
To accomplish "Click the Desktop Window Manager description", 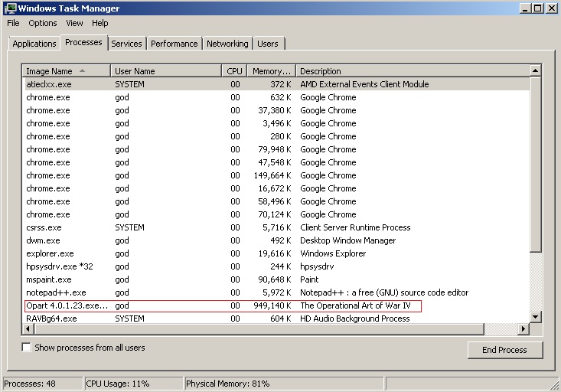I will [x=347, y=240].
